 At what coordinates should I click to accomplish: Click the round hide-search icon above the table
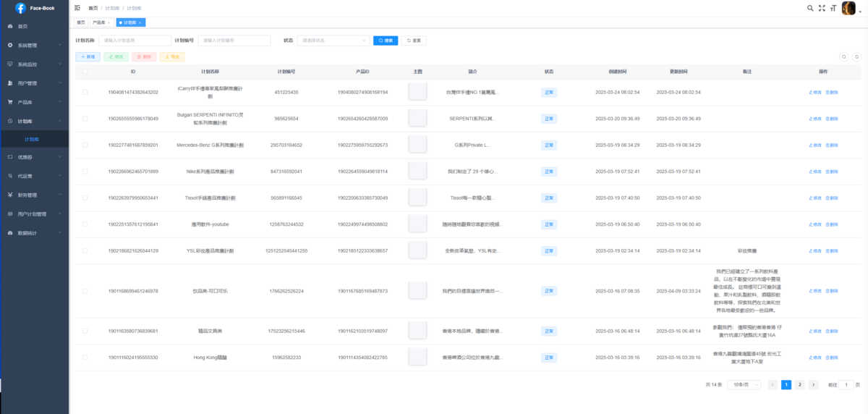click(843, 56)
